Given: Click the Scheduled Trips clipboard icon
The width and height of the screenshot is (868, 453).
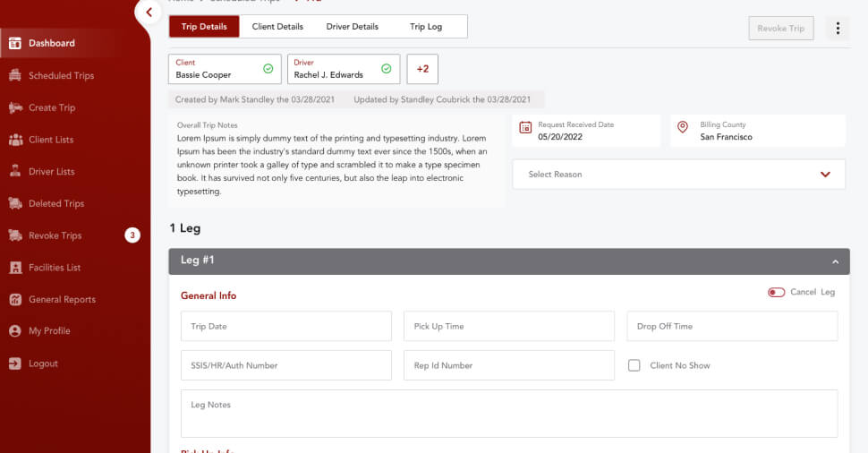Looking at the screenshot, I should (x=15, y=75).
